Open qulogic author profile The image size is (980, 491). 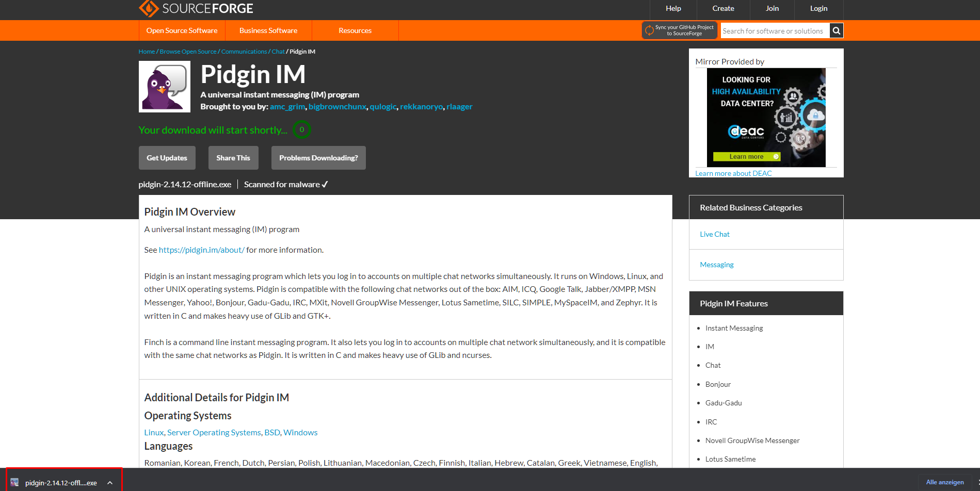[383, 107]
